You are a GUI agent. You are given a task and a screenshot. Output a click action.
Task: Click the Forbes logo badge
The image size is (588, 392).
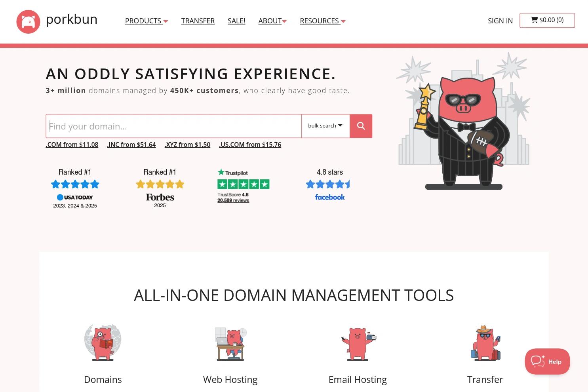pyautogui.click(x=160, y=197)
